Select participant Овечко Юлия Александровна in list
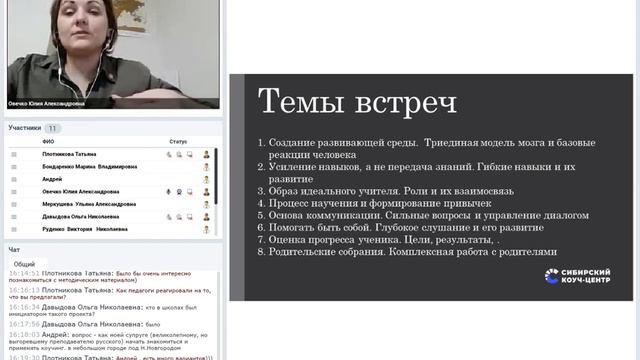 coord(81,192)
